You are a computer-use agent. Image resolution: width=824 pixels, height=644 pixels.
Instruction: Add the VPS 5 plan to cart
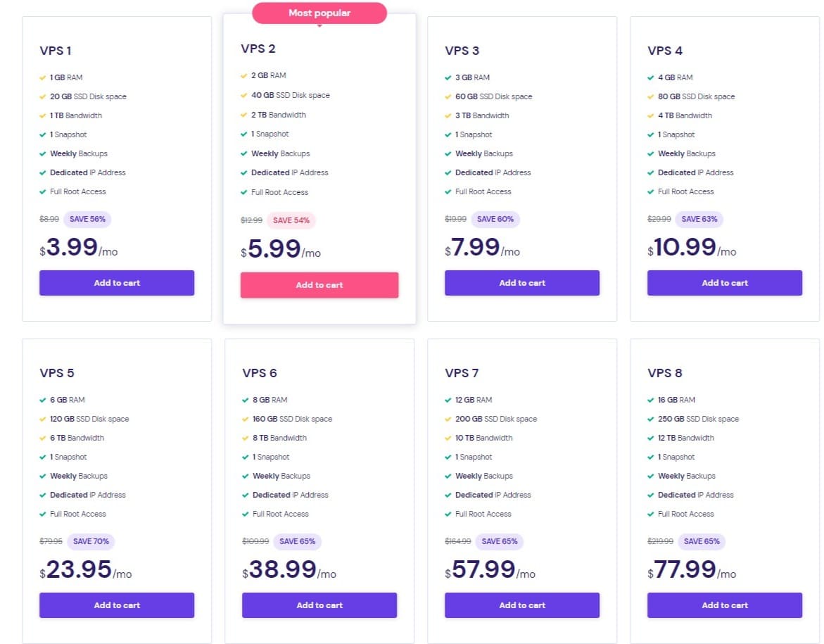coord(117,605)
